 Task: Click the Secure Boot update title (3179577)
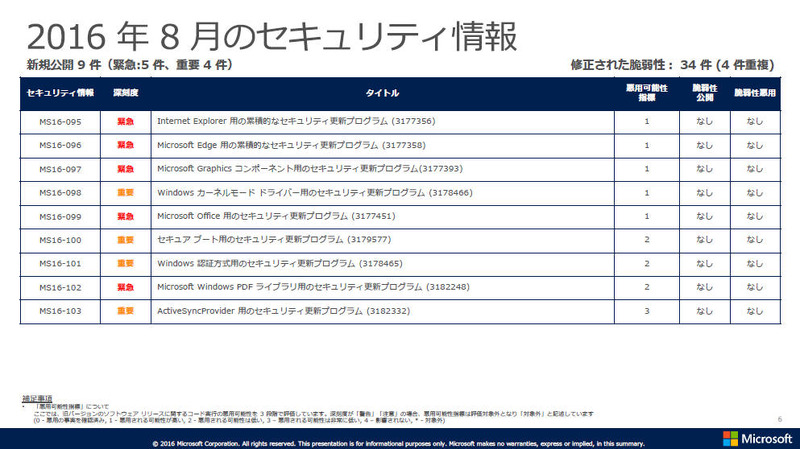click(x=264, y=240)
